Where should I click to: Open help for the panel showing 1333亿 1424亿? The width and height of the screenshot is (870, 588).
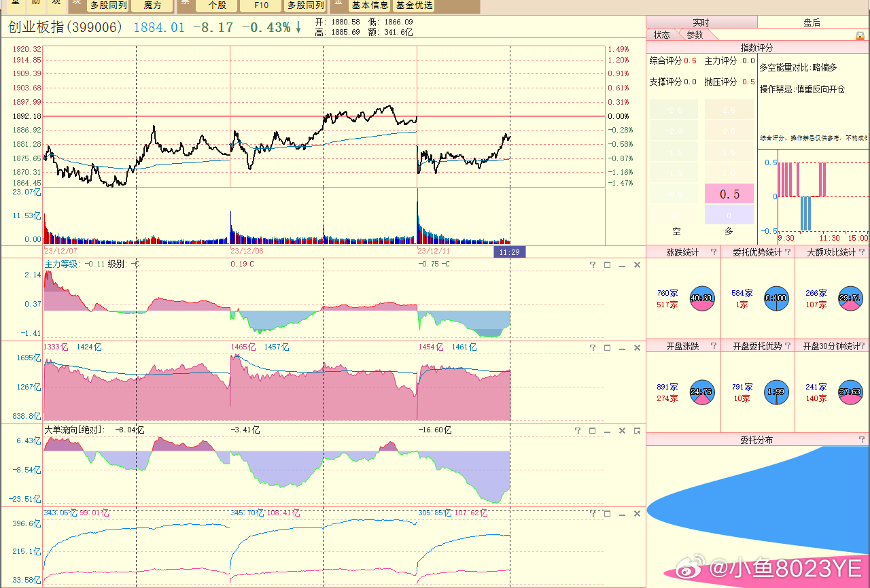[592, 348]
